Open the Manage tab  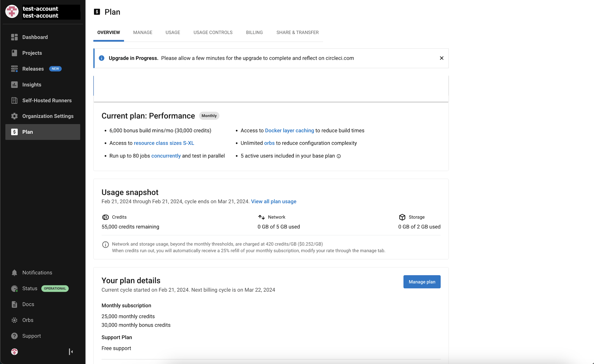click(x=143, y=33)
